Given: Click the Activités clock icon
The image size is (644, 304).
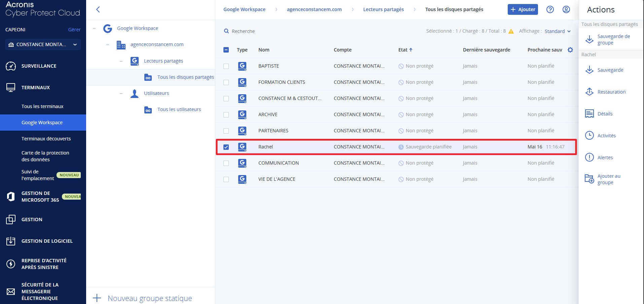Looking at the screenshot, I should coord(589,135).
